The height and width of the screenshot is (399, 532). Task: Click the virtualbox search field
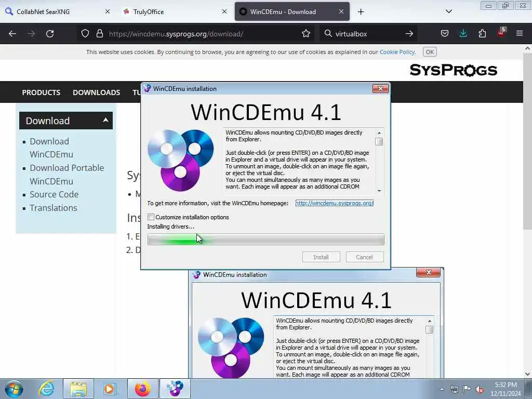368,34
